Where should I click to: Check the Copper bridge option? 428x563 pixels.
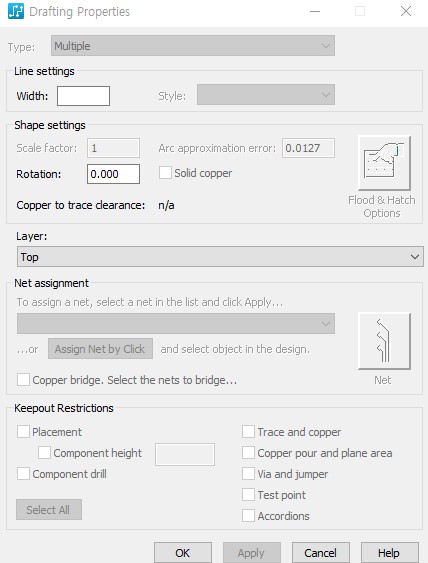pyautogui.click(x=23, y=380)
